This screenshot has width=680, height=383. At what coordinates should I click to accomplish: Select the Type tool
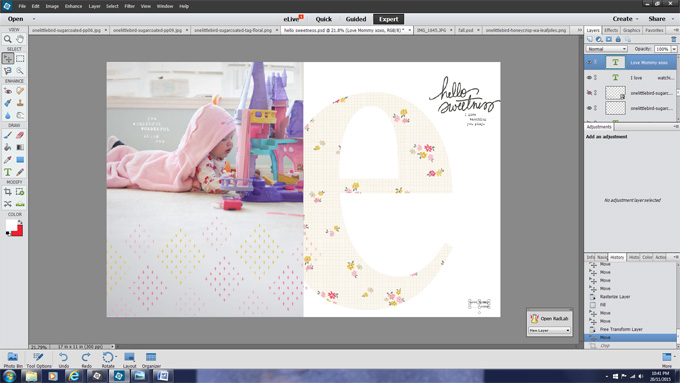click(8, 172)
